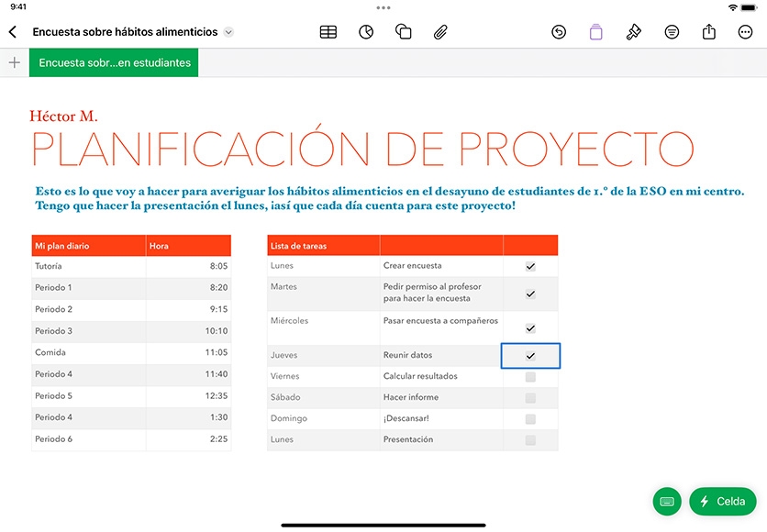Check the ¡Descansar! checkbox
This screenshot has width=767, height=532.
pos(530,419)
